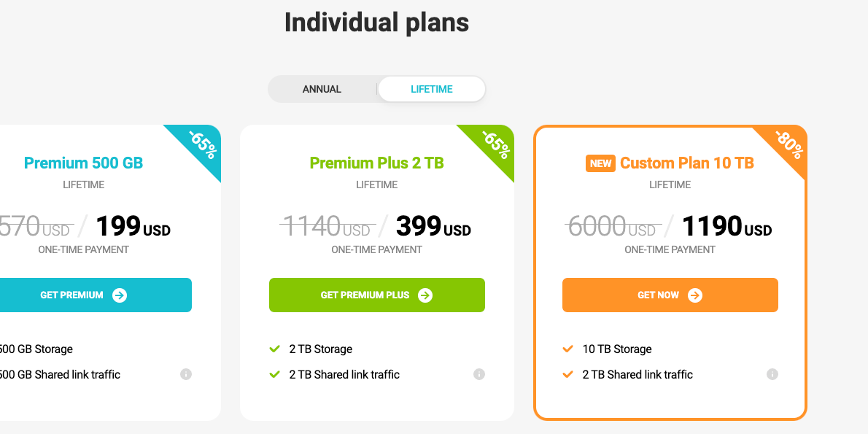868x434 pixels.
Task: Select the Lifetime pricing option
Action: (432, 89)
